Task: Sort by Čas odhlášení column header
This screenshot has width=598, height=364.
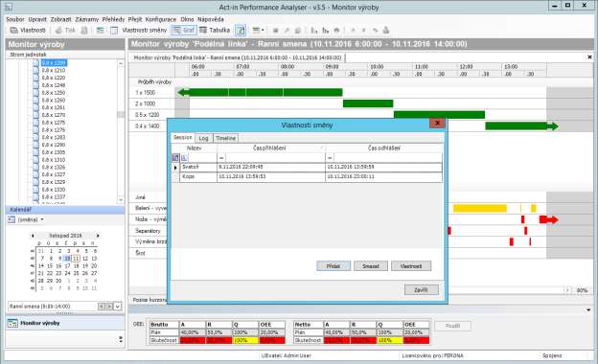Action: point(384,148)
